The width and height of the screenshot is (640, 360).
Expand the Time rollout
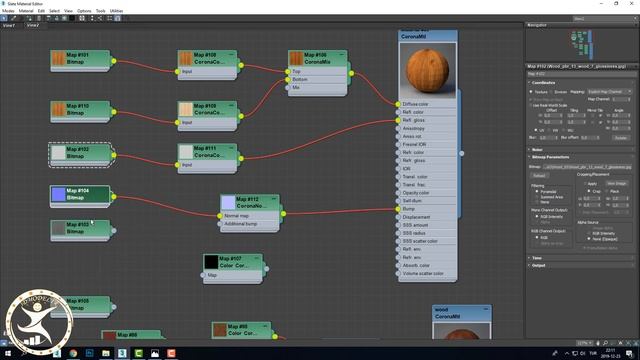pos(537,258)
